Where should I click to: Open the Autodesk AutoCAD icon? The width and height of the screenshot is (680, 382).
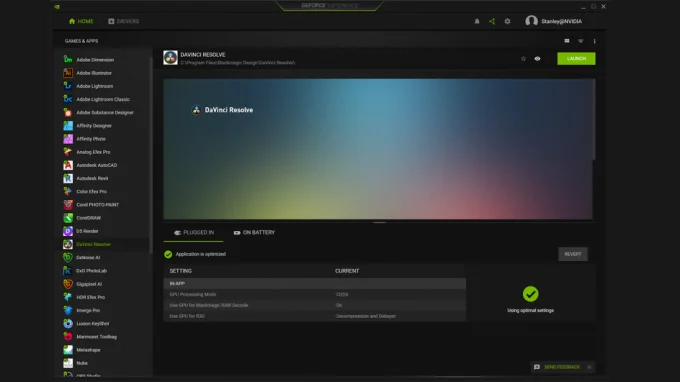coord(68,165)
